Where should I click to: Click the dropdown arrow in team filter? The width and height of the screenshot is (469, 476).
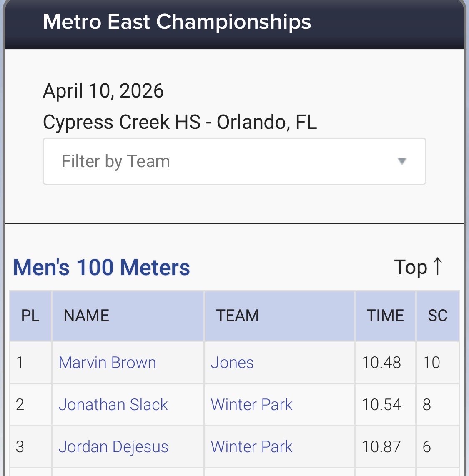[402, 161]
